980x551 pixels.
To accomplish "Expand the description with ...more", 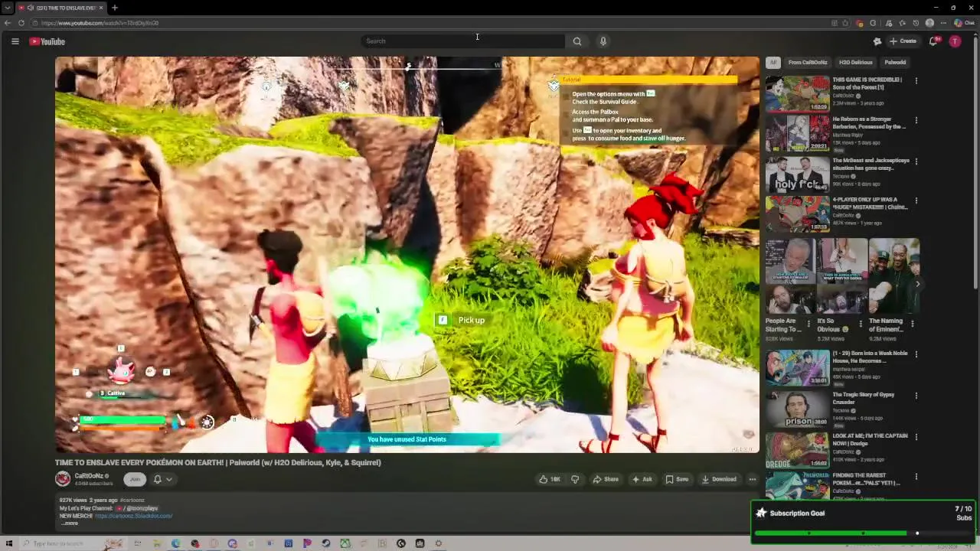I will pos(70,523).
